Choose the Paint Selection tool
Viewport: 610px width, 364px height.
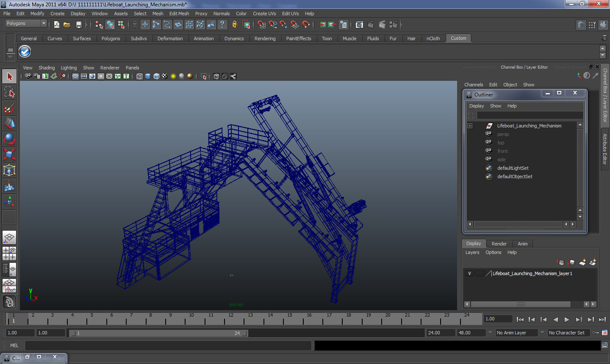(x=9, y=108)
